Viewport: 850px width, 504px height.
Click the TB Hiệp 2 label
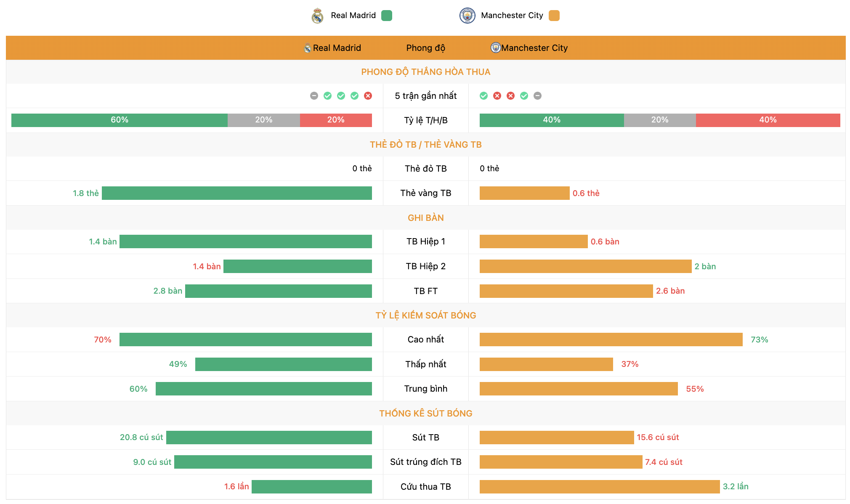[x=425, y=266]
